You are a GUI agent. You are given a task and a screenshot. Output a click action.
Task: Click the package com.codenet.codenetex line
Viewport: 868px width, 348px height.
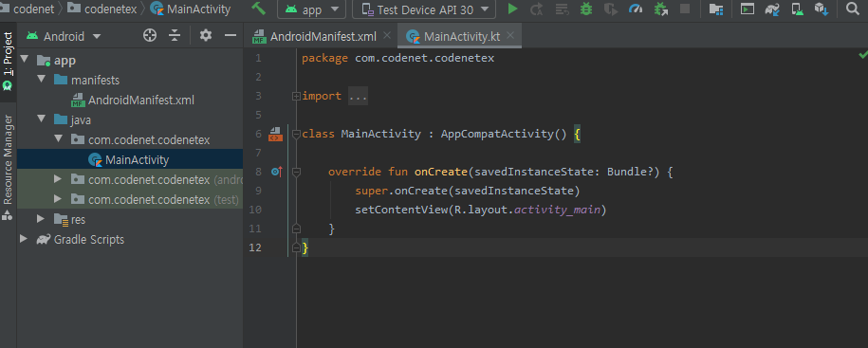coord(398,58)
